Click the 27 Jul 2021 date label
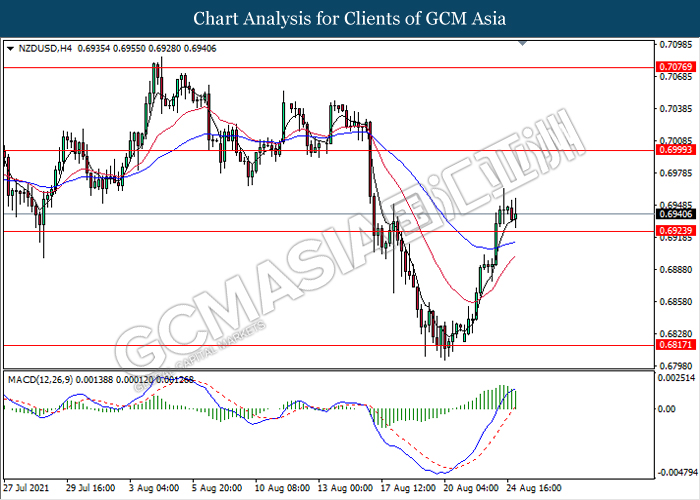Screen dimensions: 700x500 [26, 488]
